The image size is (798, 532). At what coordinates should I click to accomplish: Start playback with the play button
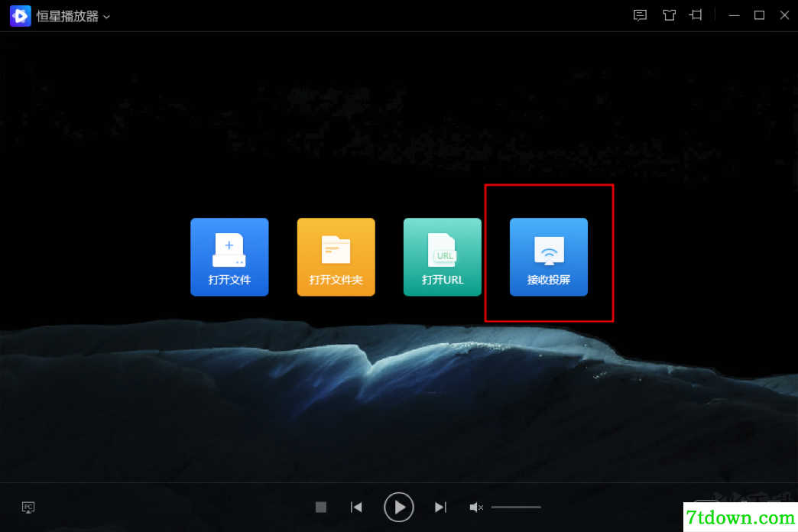398,507
